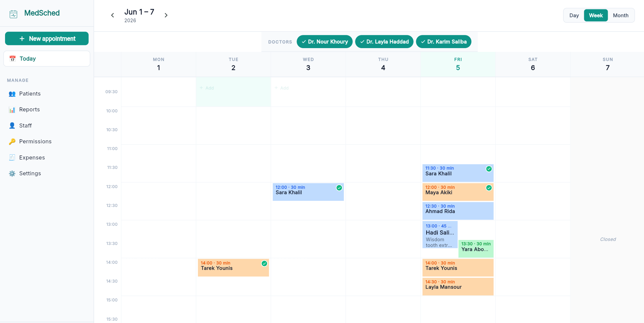The width and height of the screenshot is (644, 323).
Task: Click the Reports bar chart icon
Action: pyautogui.click(x=12, y=110)
